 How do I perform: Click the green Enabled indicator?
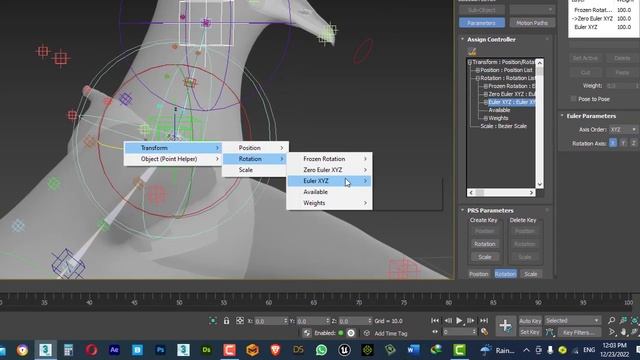341,333
